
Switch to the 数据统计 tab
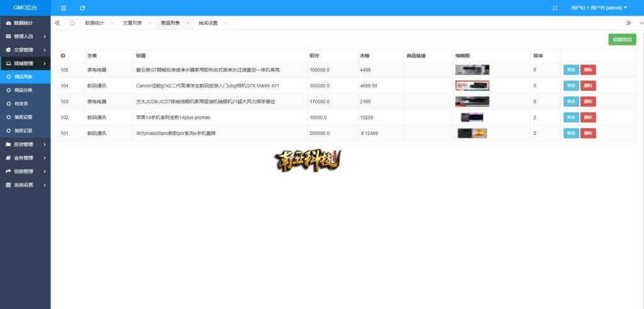coord(94,23)
